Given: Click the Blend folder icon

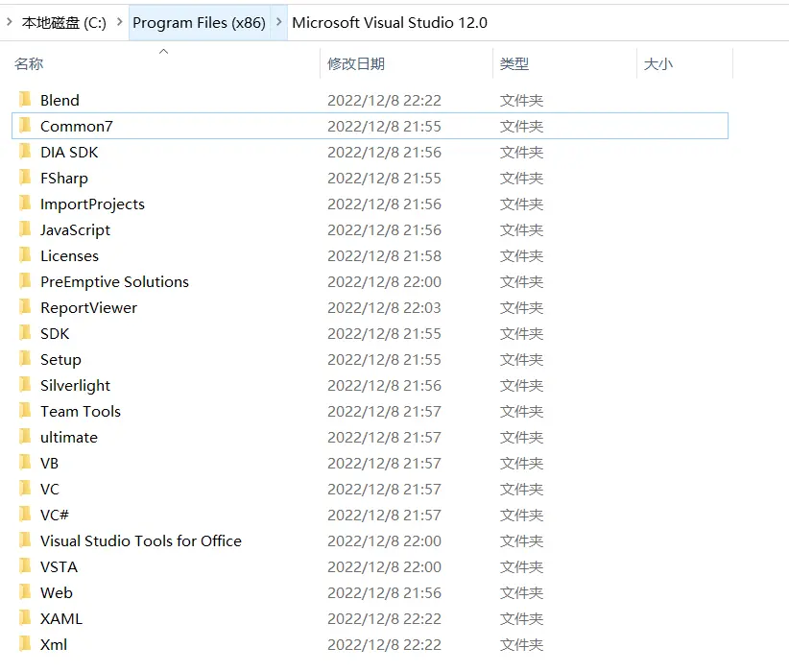Looking at the screenshot, I should coord(25,99).
